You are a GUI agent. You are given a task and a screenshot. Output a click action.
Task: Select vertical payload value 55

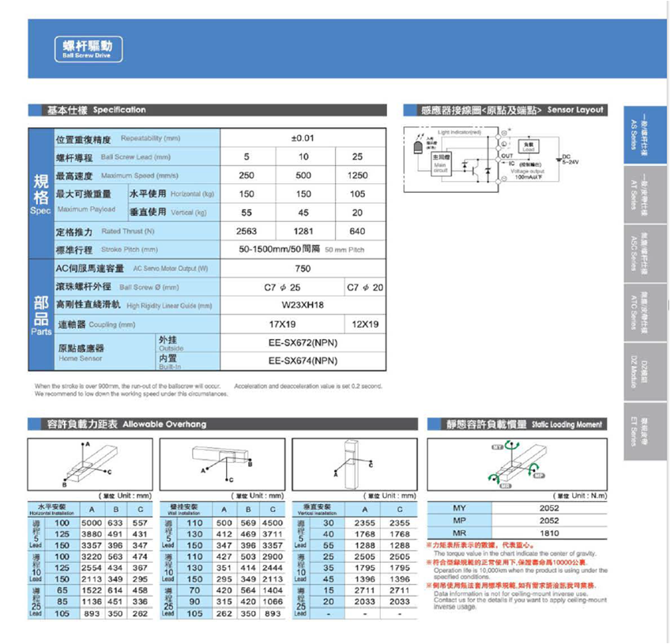tap(247, 213)
